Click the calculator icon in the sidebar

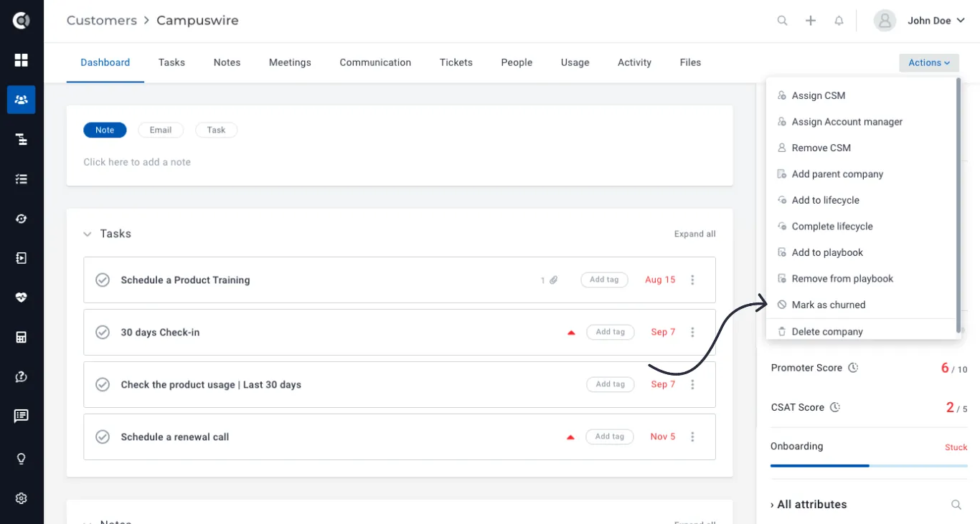tap(21, 337)
